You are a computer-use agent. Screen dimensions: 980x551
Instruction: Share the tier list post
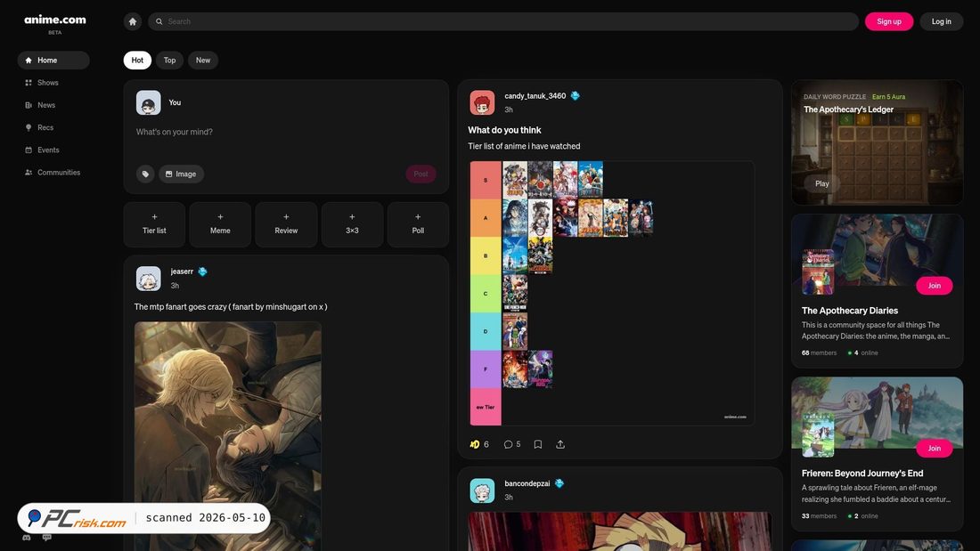[560, 444]
